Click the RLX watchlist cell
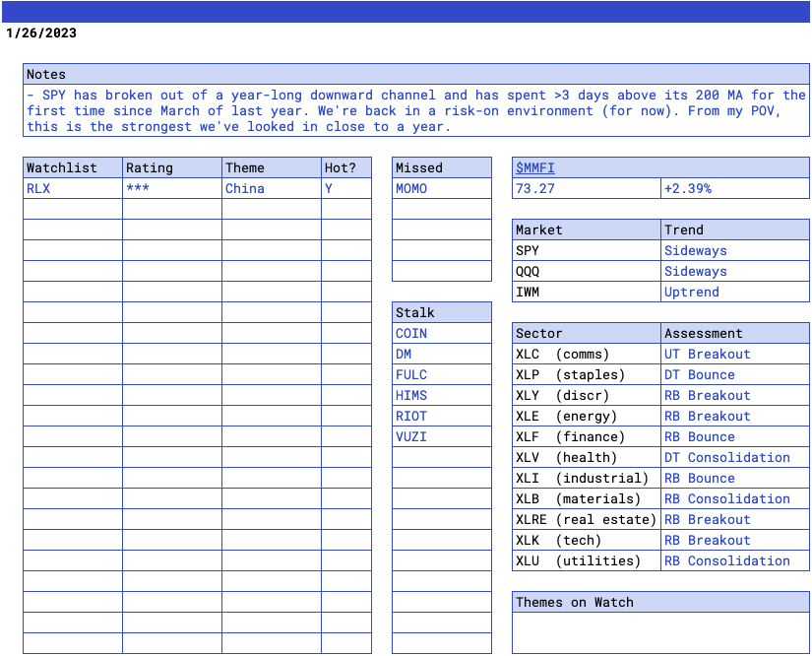812x656 pixels. (x=73, y=188)
